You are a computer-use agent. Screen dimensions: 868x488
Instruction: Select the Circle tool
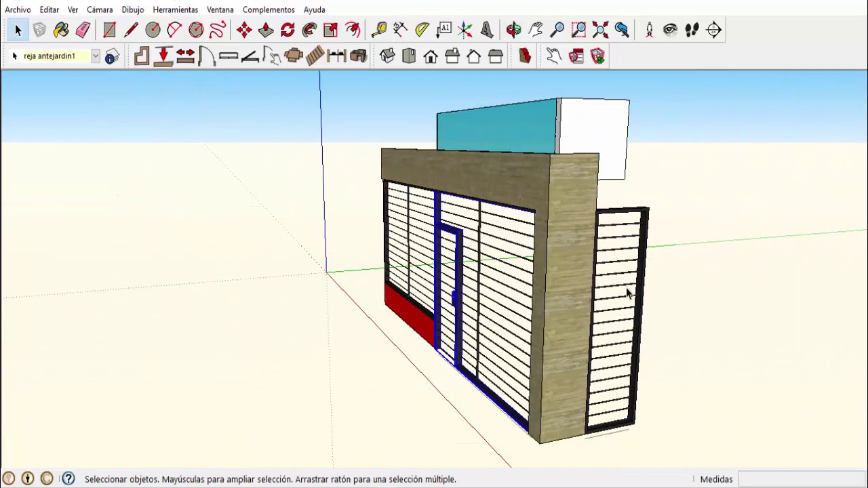[x=153, y=30]
